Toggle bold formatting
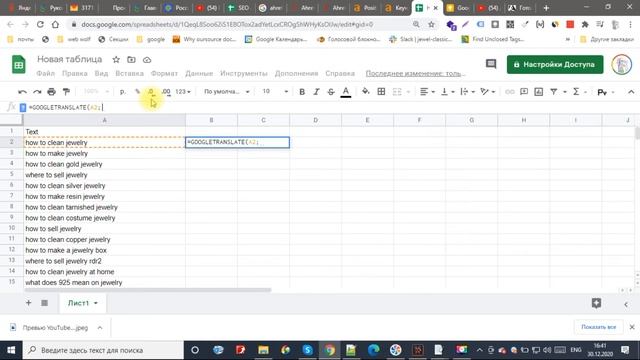The width and height of the screenshot is (640, 360). coord(302,92)
